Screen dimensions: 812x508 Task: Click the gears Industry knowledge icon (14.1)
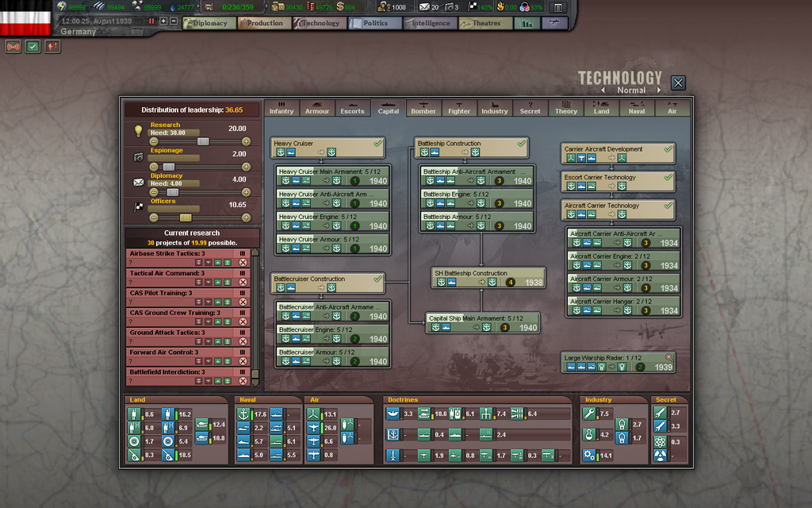589,455
